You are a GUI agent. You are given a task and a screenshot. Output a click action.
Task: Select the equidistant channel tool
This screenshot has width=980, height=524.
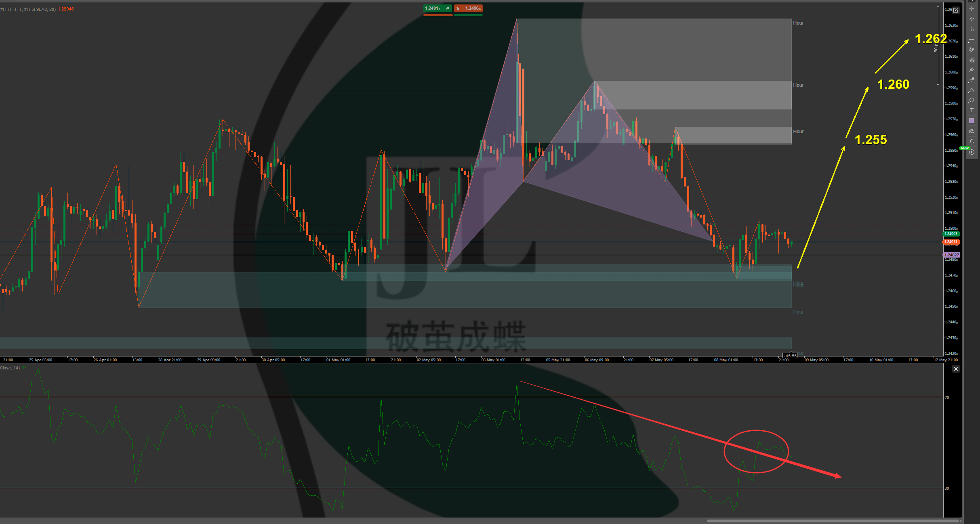click(x=972, y=60)
